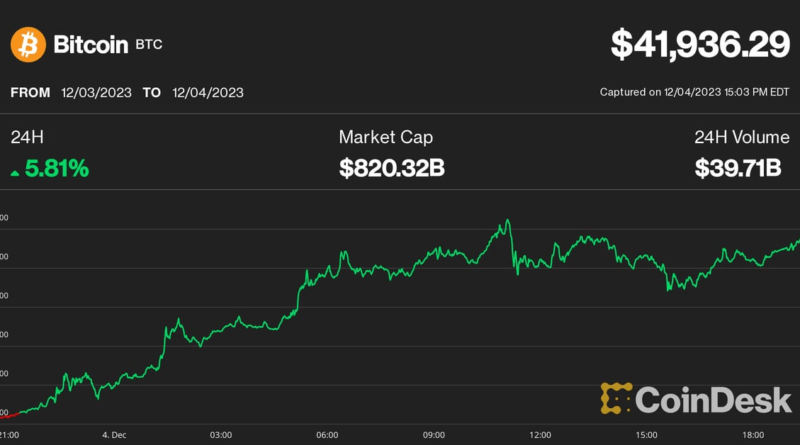The width and height of the screenshot is (800, 445).
Task: Select the Bitcoin name heading
Action: pos(91,44)
